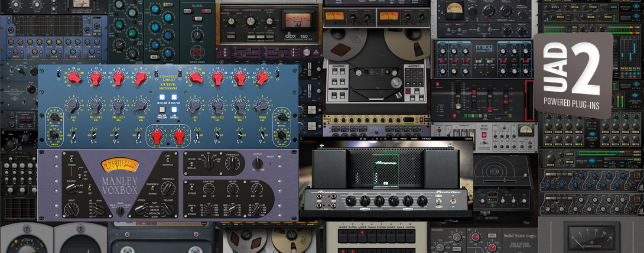Click the Voxbox GAIN dB selector knob
This screenshot has height=253, width=644.
coord(100,210)
